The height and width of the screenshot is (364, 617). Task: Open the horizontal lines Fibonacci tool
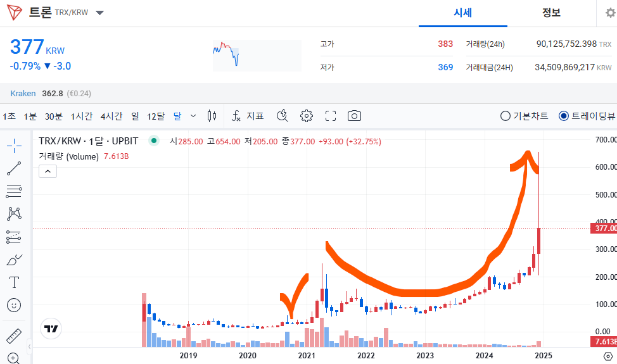point(14,191)
